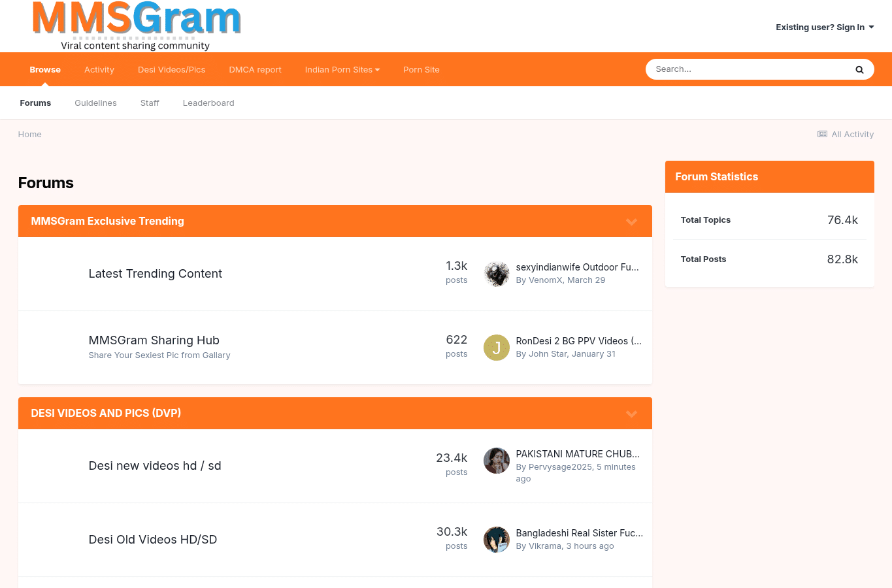Click the Total Topics value 76.4k
Screen dimensions: 892x588
tap(842, 220)
